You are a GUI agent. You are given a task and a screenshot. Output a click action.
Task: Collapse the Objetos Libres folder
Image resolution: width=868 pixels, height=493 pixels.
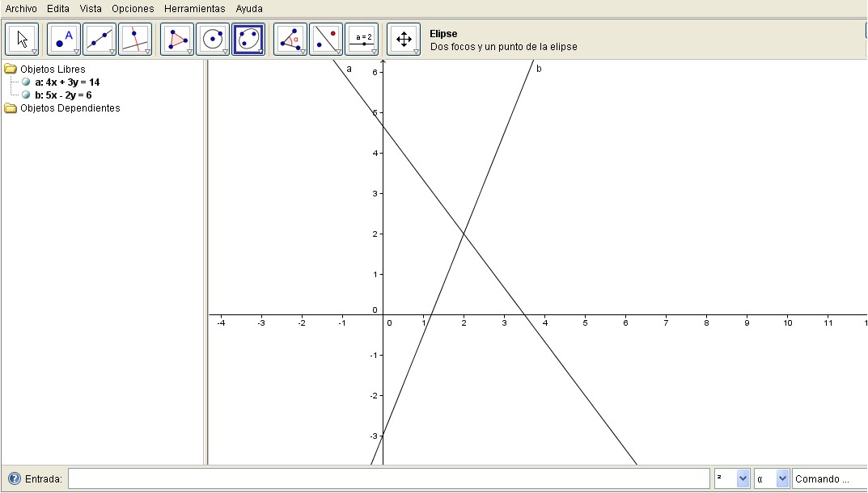pos(9,69)
